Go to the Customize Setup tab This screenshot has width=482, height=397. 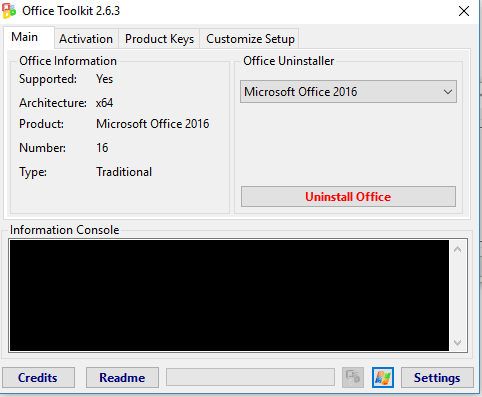[250, 39]
